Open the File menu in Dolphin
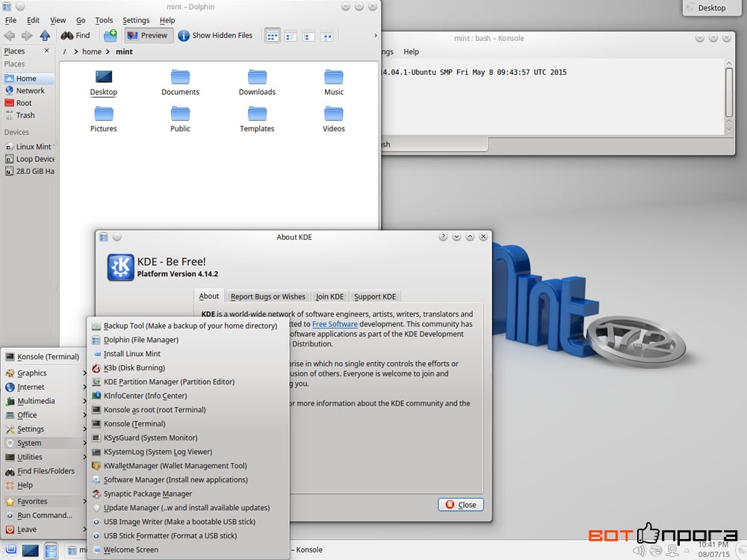 coord(10,20)
